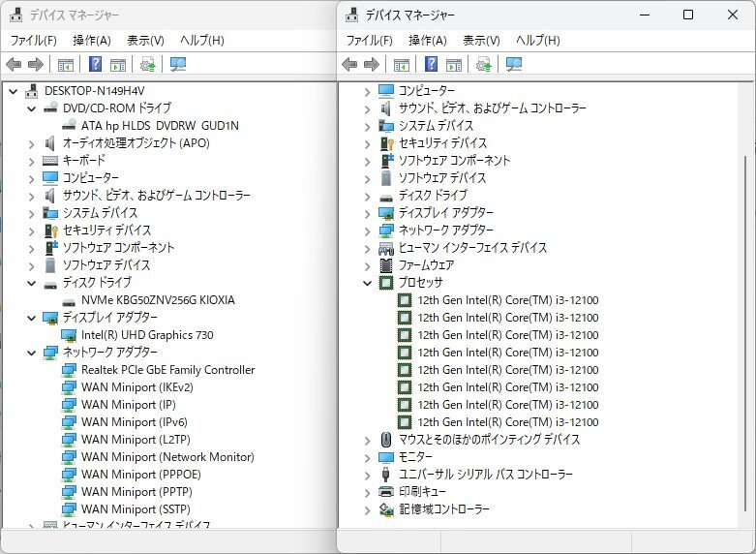Select ソフトウェア コンポーネント in left window
The height and width of the screenshot is (554, 756).
point(118,248)
